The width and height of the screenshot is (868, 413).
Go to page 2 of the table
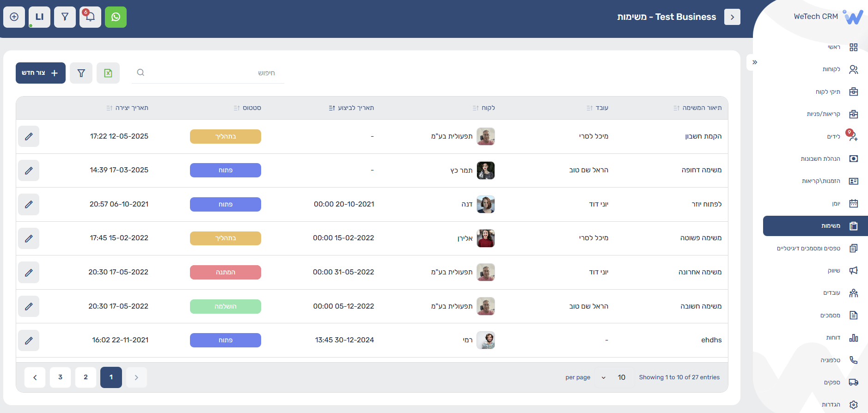coord(86,377)
